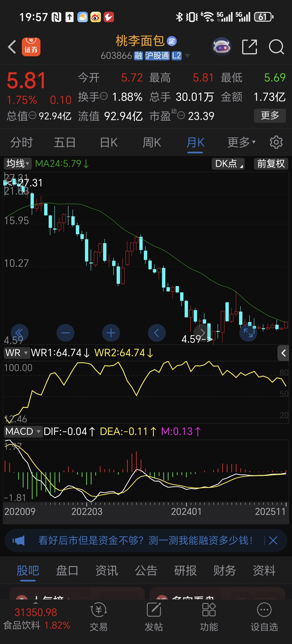Open 交易 trade icon in bottom bar
The width and height of the screenshot is (292, 644).
pos(99,617)
